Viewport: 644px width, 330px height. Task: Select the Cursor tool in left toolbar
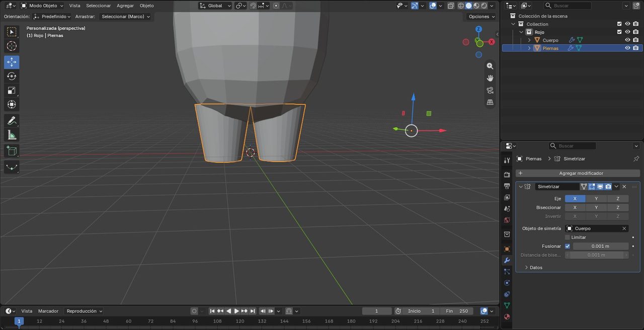[x=12, y=46]
